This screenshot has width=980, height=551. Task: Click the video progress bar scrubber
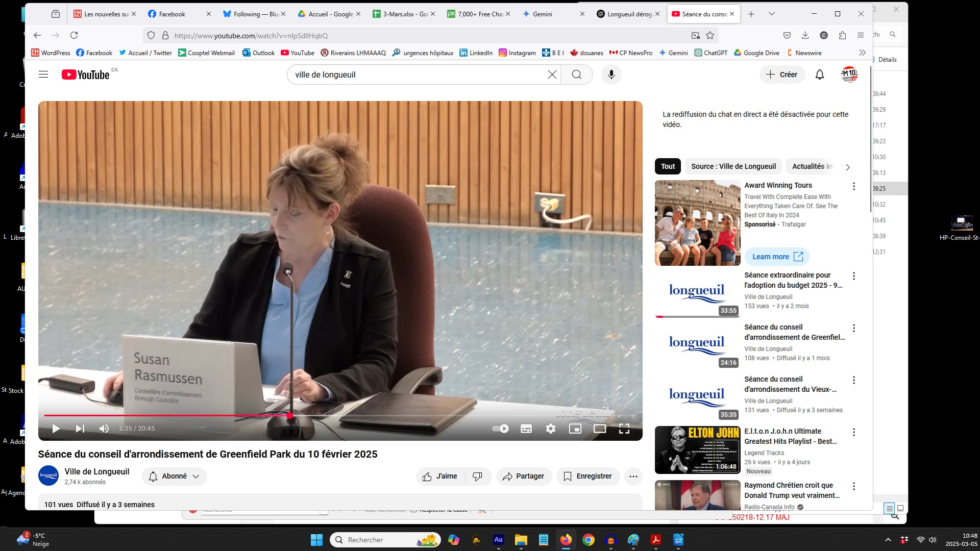tap(289, 415)
